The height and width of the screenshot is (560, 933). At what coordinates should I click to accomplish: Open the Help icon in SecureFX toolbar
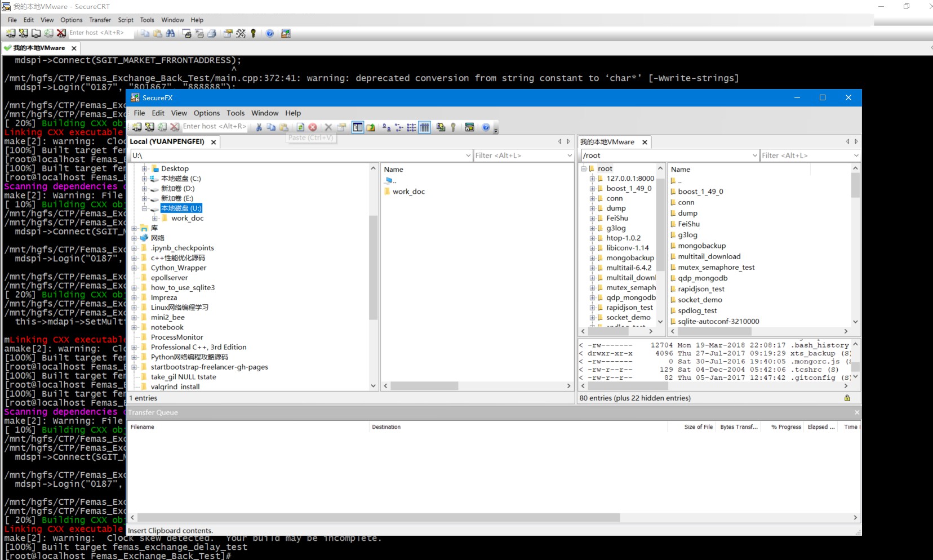[486, 127]
